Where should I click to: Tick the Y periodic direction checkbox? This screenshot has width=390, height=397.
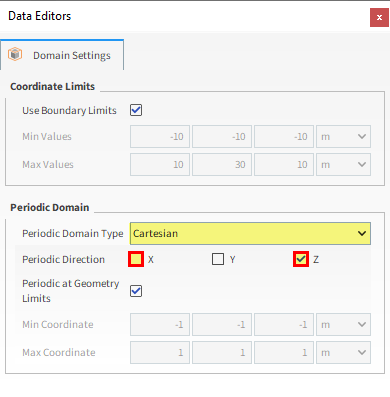pos(218,259)
